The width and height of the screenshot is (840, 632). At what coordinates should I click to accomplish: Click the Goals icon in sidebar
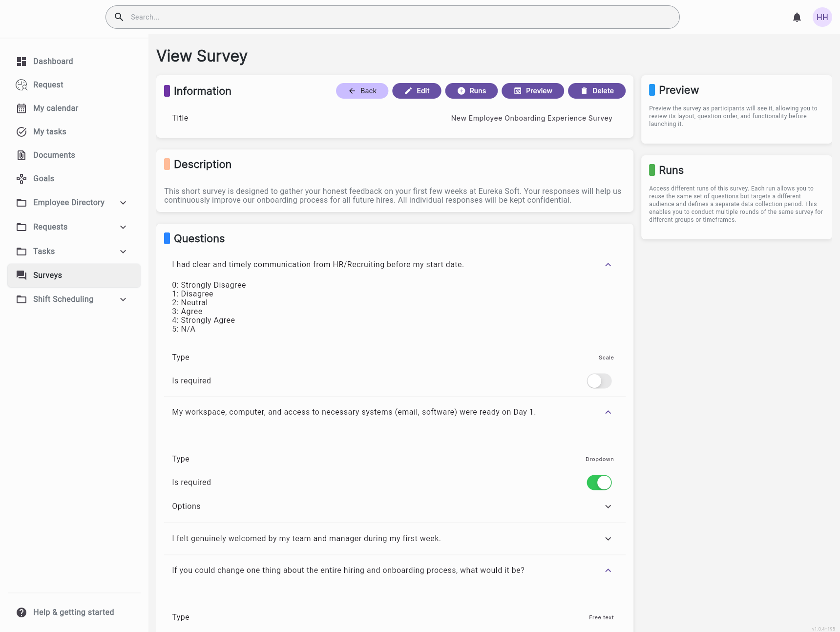pyautogui.click(x=21, y=178)
